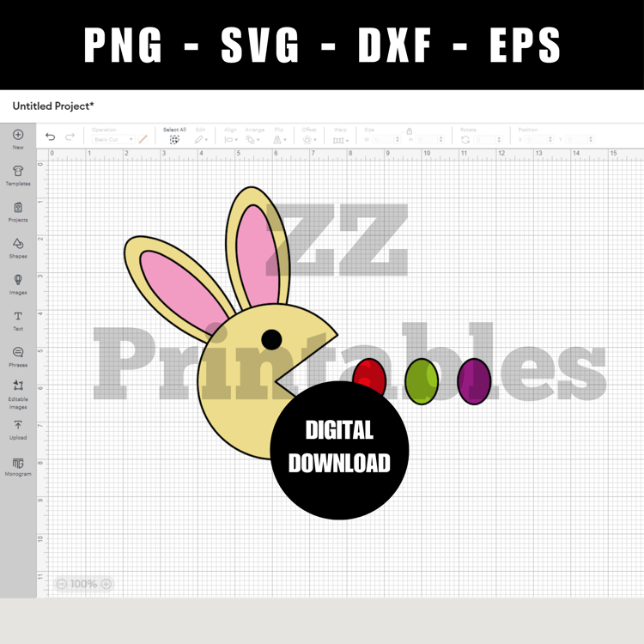The height and width of the screenshot is (644, 644).
Task: Select the upright pink inner ear
Action: [x=258, y=255]
